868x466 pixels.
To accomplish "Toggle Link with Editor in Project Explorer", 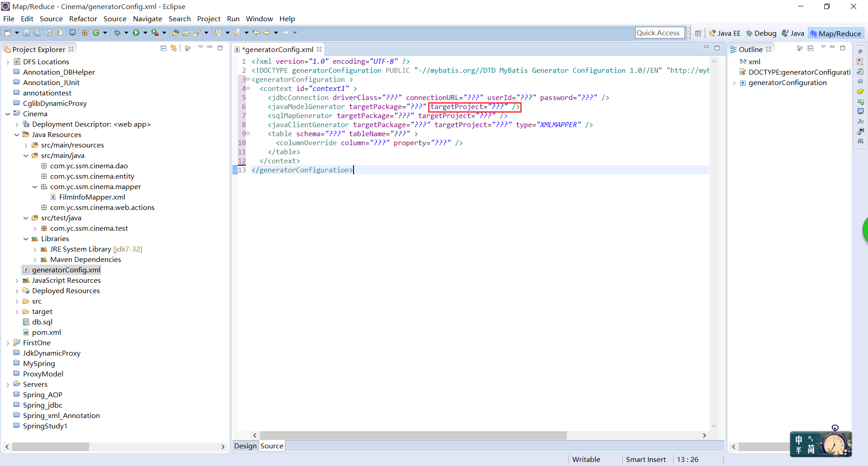I will pos(174,48).
